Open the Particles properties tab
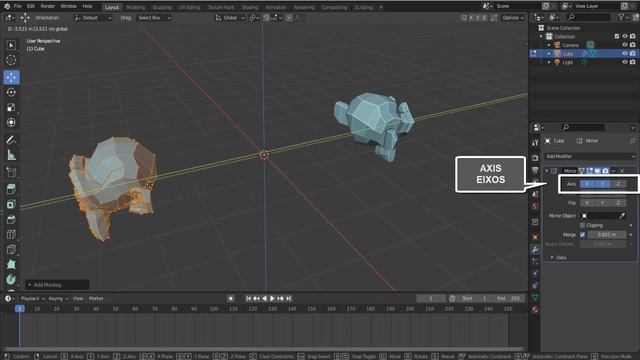Viewport: 640px width, 360px height. point(535,261)
